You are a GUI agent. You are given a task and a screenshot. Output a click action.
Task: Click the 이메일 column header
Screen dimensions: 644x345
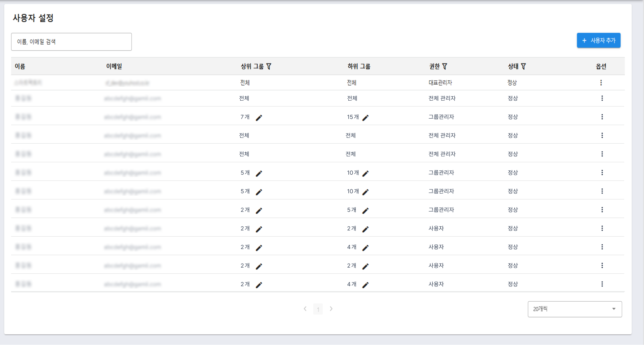(x=114, y=66)
